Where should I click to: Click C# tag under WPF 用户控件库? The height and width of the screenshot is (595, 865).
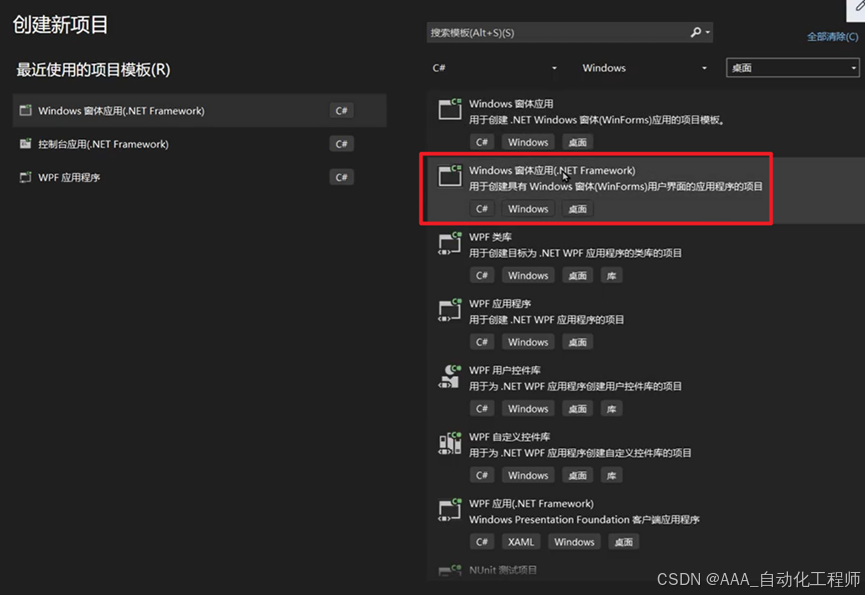[x=482, y=409]
